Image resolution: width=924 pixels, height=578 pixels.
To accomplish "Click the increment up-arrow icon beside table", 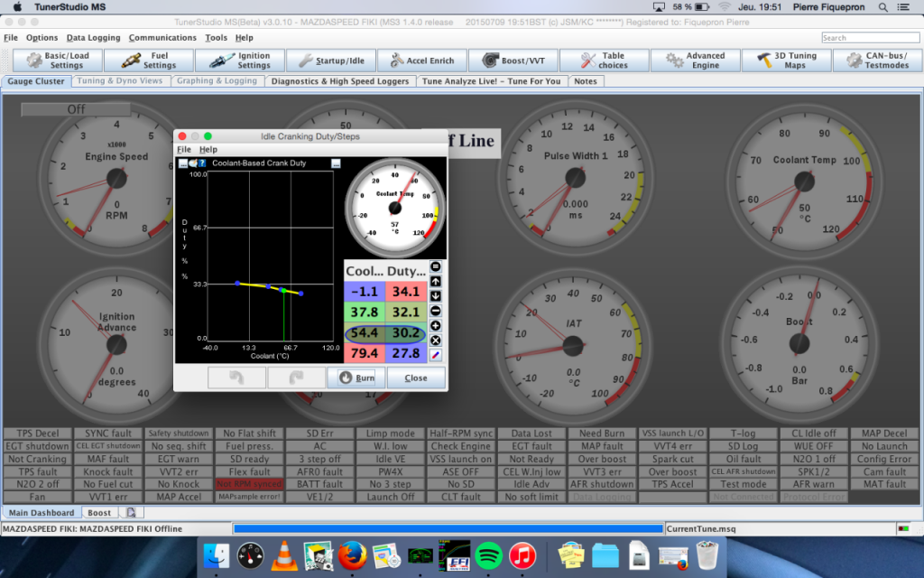I will pos(436,282).
